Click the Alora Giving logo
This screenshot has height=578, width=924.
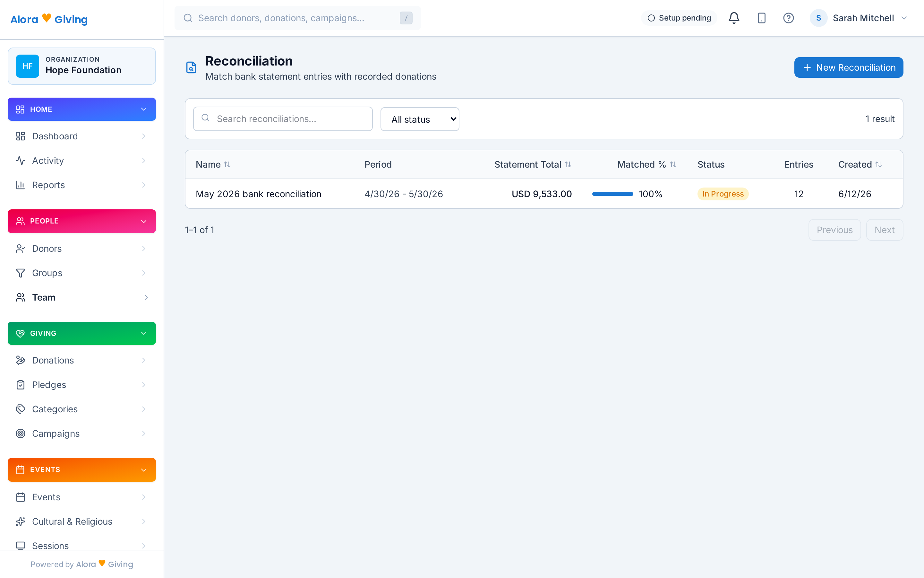pos(49,19)
